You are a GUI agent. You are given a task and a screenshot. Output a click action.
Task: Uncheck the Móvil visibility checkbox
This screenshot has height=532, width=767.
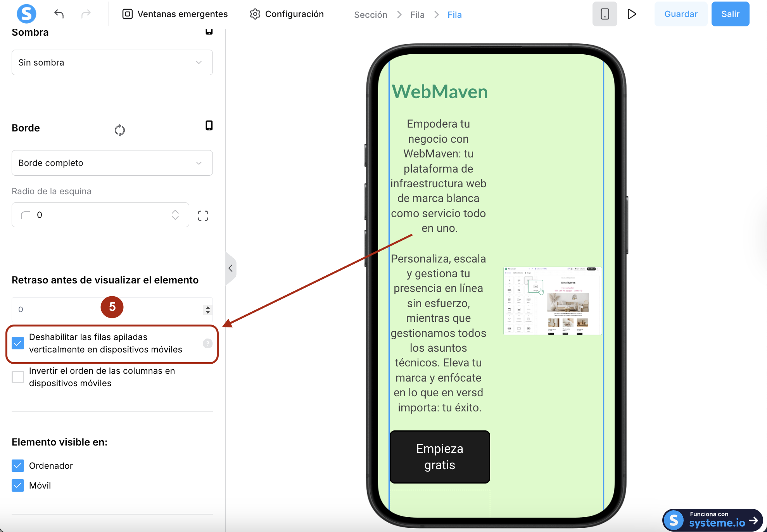click(18, 485)
